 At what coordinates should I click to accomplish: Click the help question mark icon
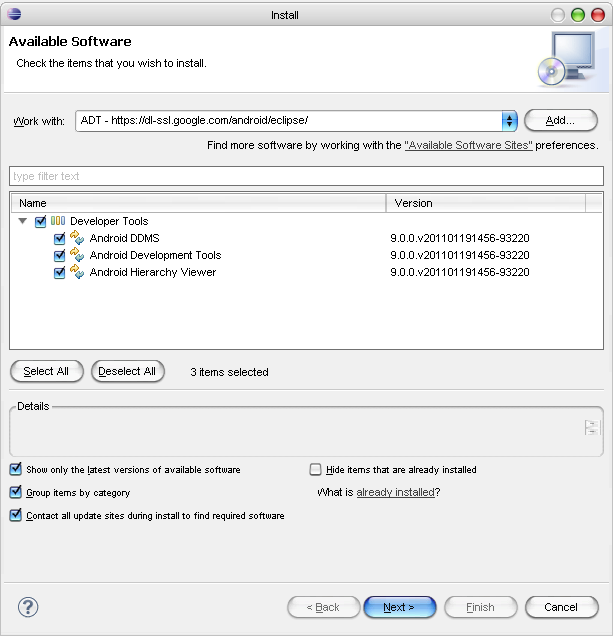click(x=28, y=607)
